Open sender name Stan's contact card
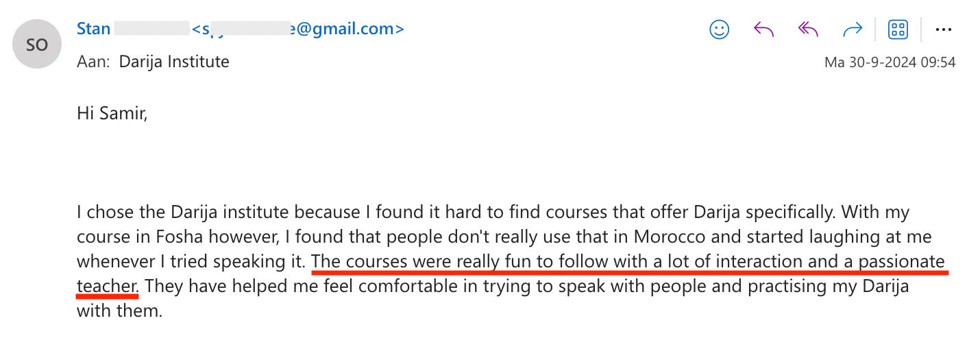The width and height of the screenshot is (980, 338). coord(94,29)
